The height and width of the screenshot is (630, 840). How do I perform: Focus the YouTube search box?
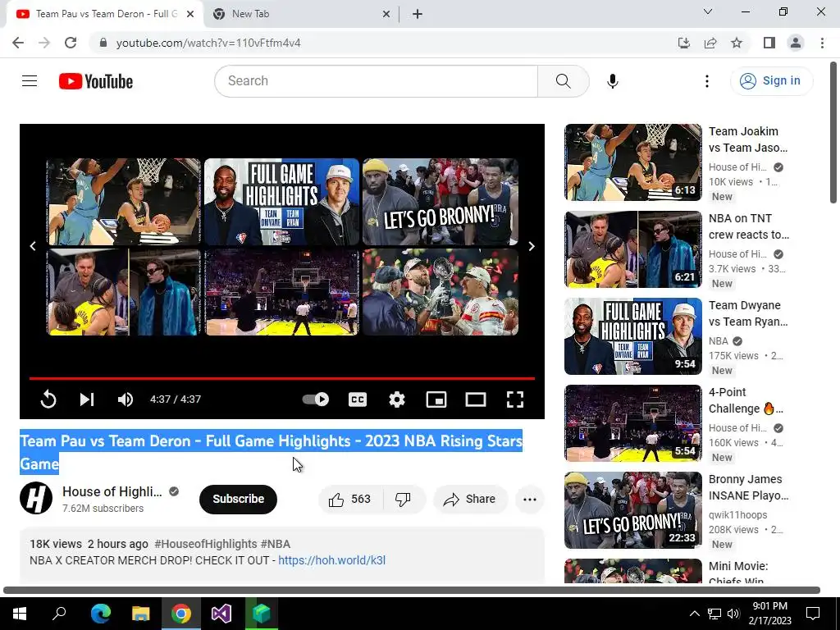click(x=376, y=81)
